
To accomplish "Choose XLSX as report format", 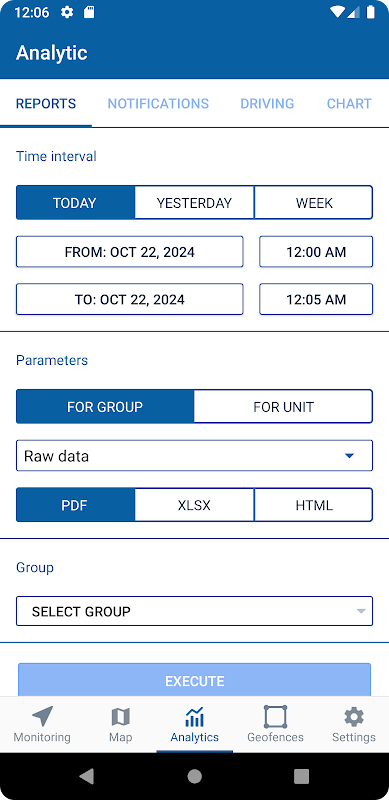I will coord(194,505).
